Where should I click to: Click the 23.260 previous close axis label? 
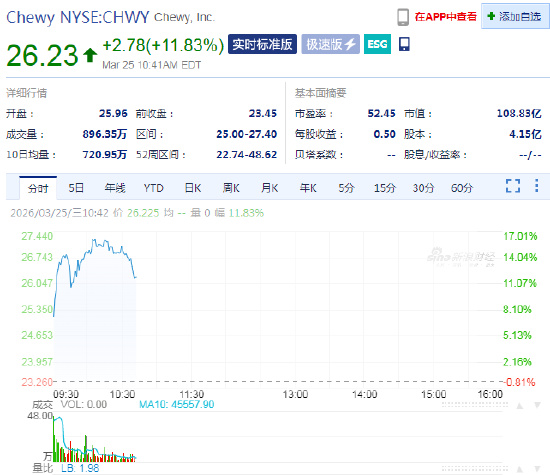tap(37, 382)
